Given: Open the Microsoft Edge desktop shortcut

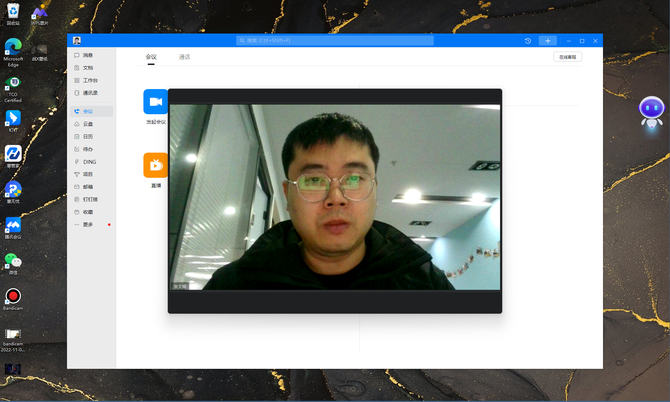Looking at the screenshot, I should coord(13,47).
